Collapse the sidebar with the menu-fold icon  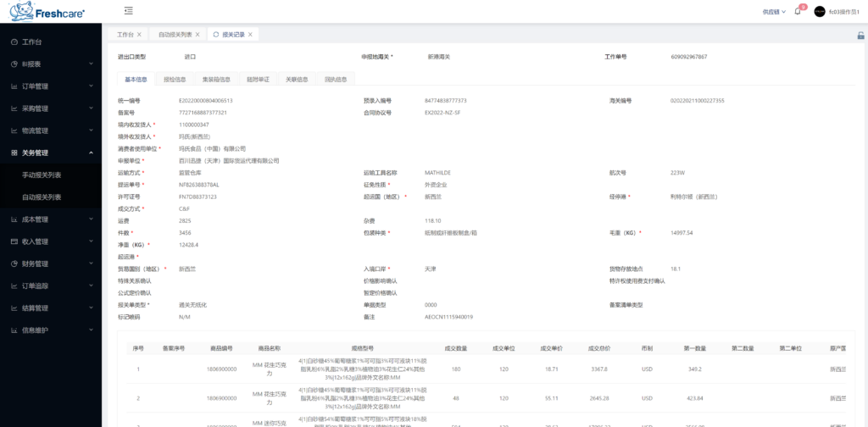[129, 10]
